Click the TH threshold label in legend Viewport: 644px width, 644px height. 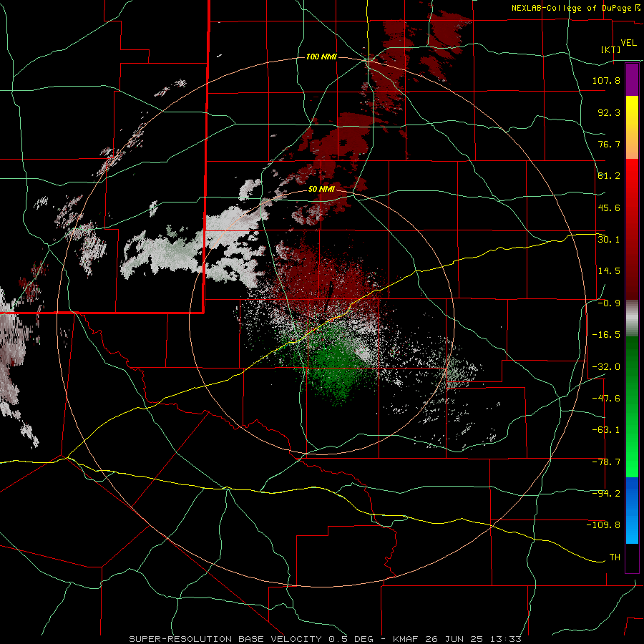[x=615, y=557]
